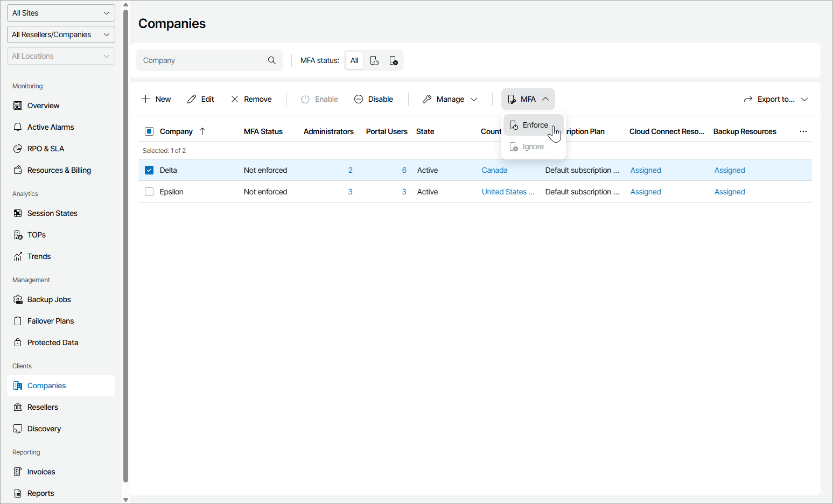Open the All Sites dropdown
The width and height of the screenshot is (833, 504).
coord(61,13)
